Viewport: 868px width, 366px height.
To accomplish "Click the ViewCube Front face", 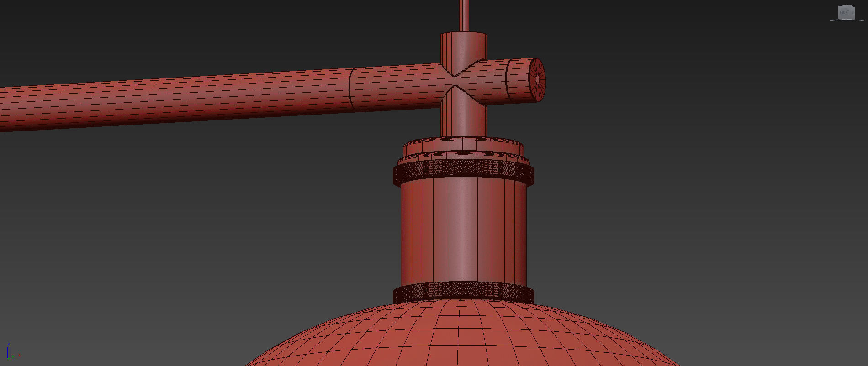I will (x=844, y=12).
